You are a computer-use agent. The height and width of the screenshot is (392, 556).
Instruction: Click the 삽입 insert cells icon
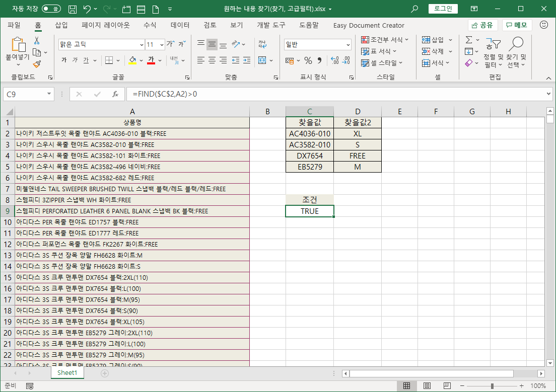[426, 40]
